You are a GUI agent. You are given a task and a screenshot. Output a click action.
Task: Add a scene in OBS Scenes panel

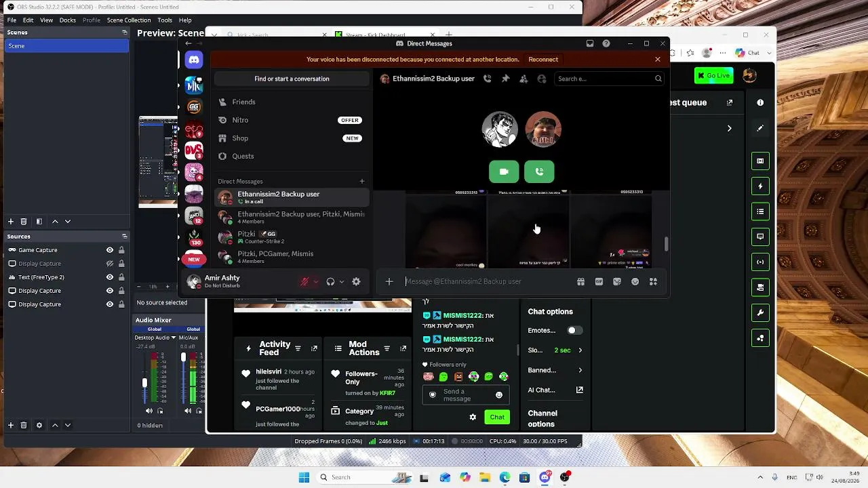tap(11, 222)
